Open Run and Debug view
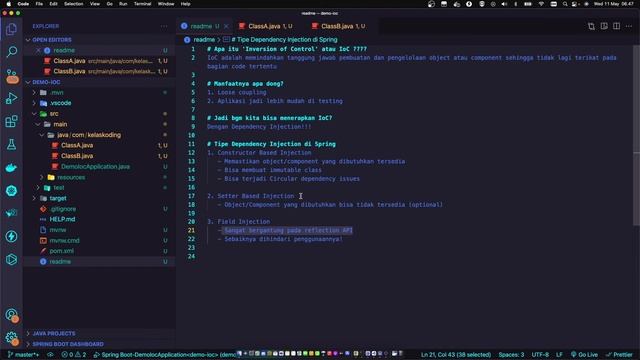Image resolution: width=640 pixels, height=360 pixels. (x=11, y=98)
